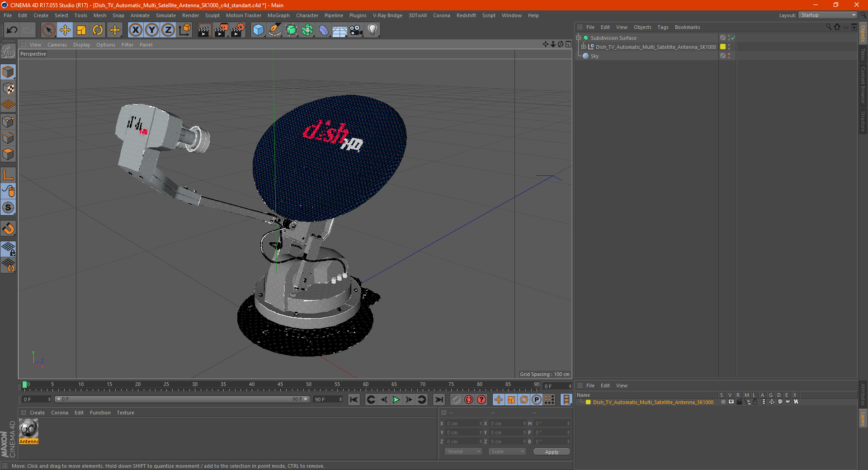This screenshot has width=868, height=470.
Task: Toggle X axis lock
Action: coord(135,30)
